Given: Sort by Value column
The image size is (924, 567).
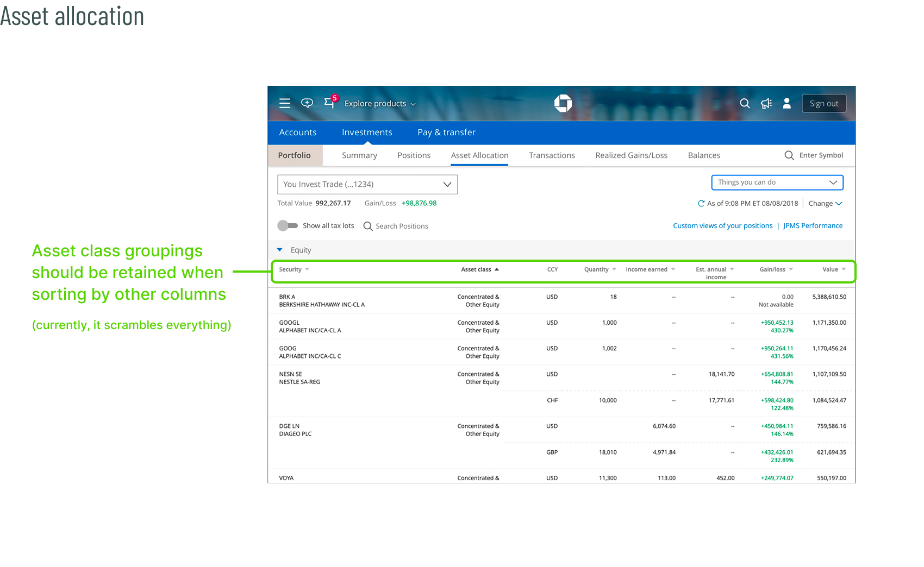Looking at the screenshot, I should (834, 269).
